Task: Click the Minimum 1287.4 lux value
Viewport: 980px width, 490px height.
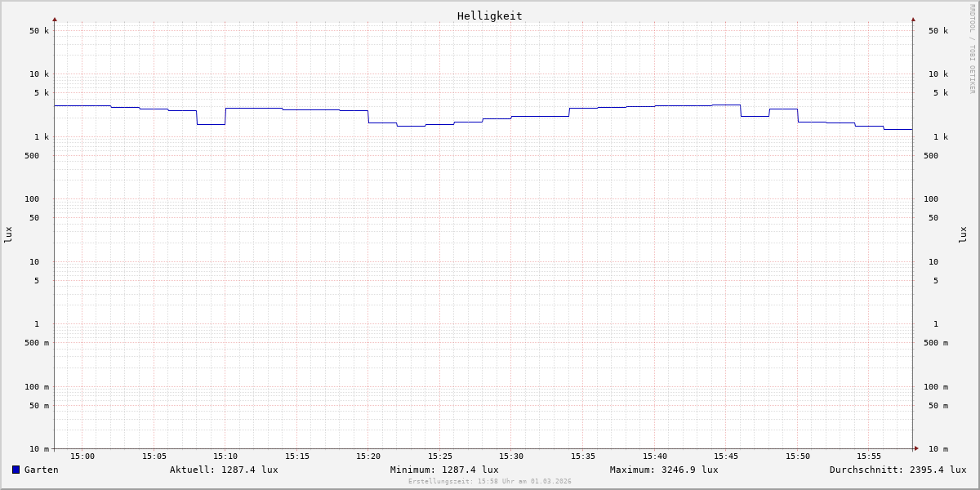Action: (444, 470)
